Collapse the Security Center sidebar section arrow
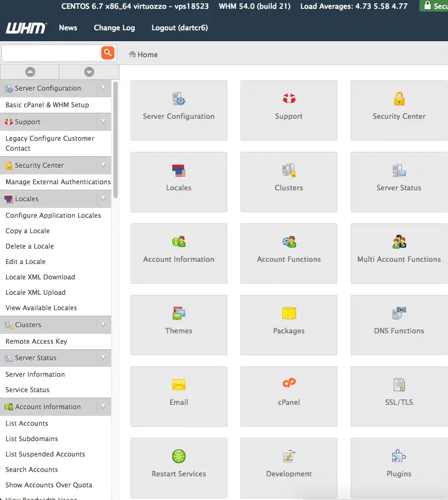 (103, 165)
